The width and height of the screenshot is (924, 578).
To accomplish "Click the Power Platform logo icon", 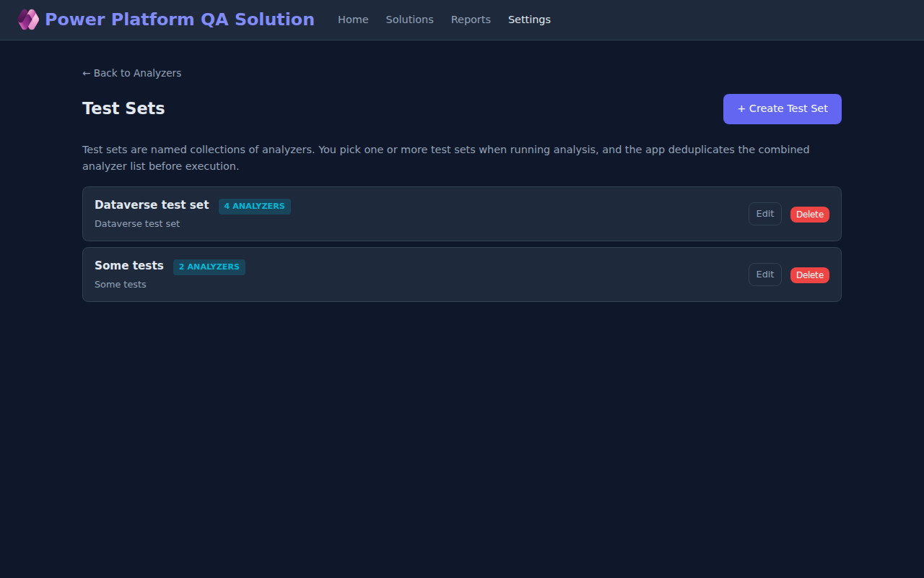I will [28, 20].
